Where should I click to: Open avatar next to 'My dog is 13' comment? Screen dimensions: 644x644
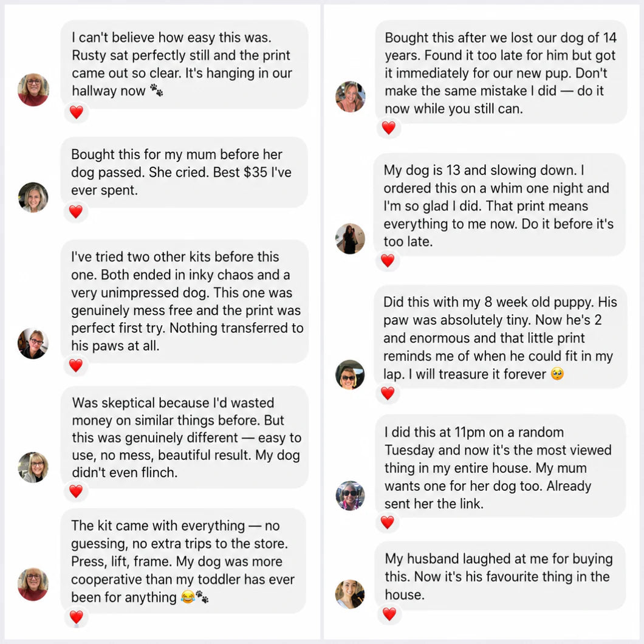[351, 239]
